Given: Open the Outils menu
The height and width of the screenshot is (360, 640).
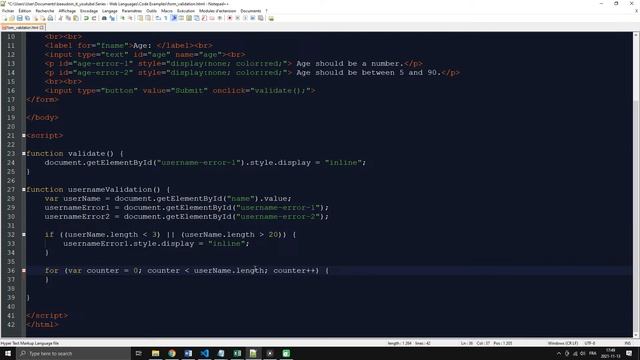Looking at the screenshot, I should (x=152, y=11).
